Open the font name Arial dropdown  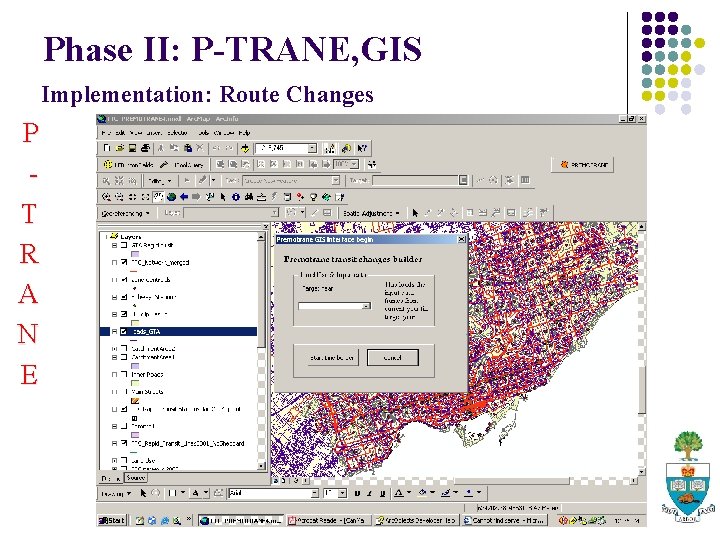point(315,493)
